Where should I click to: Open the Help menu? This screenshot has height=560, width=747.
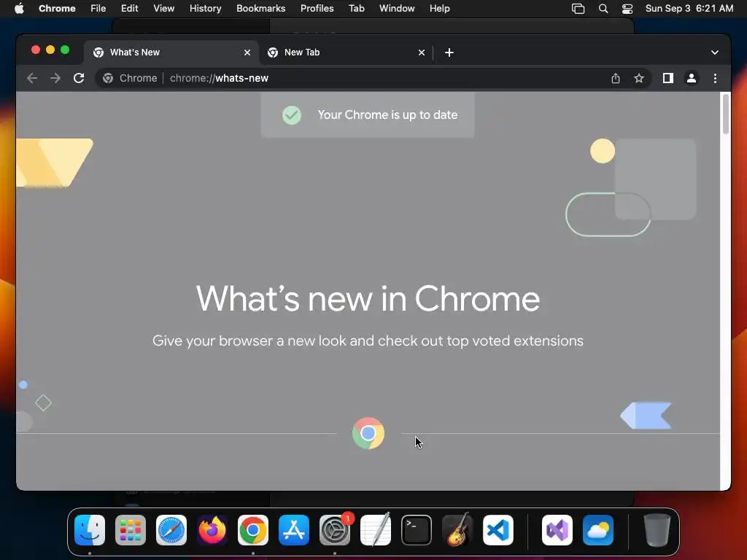[439, 9]
